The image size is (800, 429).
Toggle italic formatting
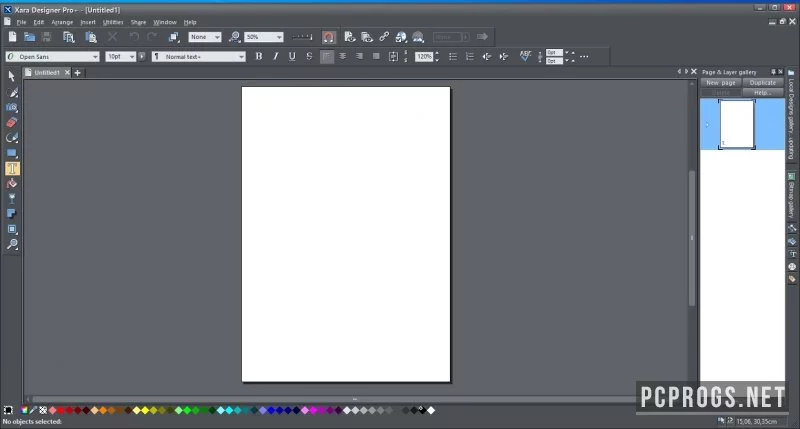pyautogui.click(x=276, y=56)
